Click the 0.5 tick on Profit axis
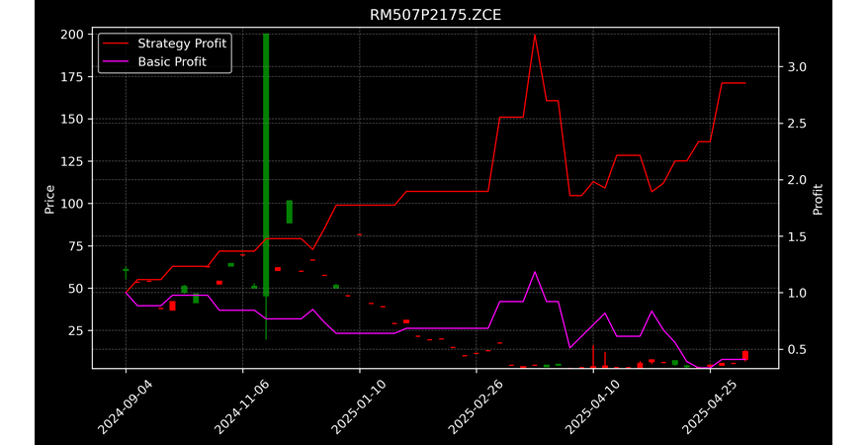The image size is (868, 445). point(796,349)
